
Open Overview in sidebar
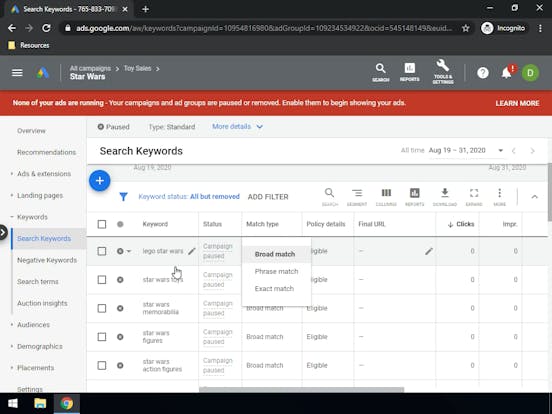click(x=31, y=131)
